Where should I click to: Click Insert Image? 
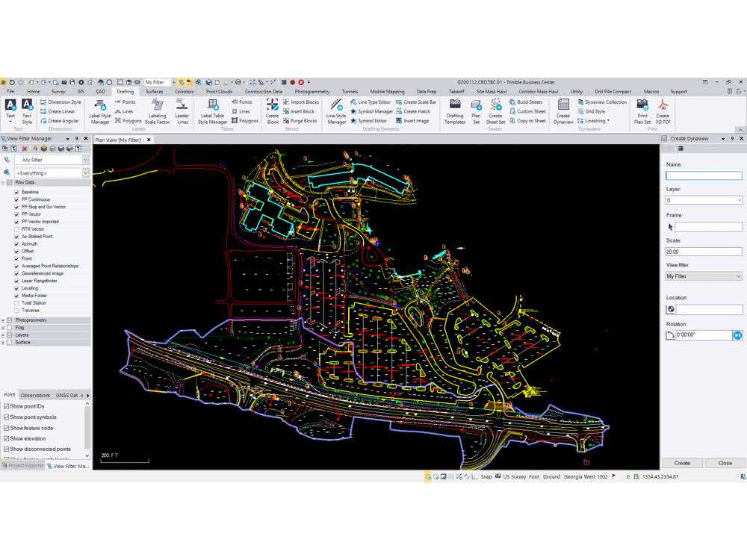pyautogui.click(x=412, y=121)
